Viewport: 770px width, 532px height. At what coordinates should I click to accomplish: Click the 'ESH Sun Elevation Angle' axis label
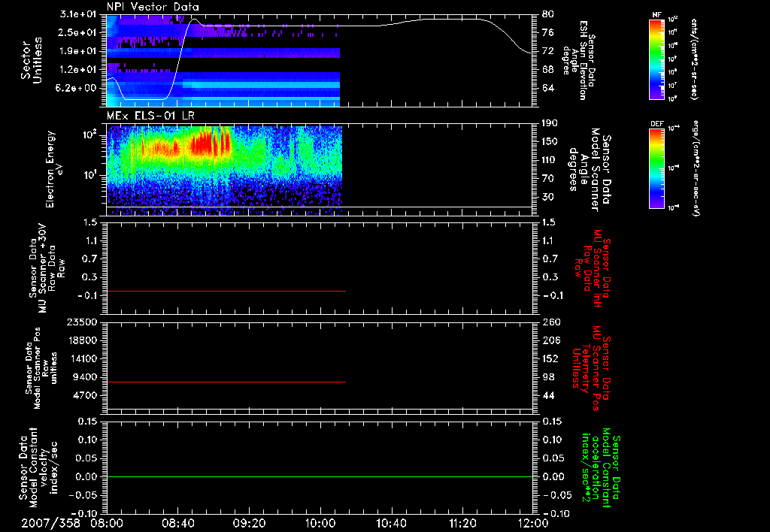coord(580,60)
